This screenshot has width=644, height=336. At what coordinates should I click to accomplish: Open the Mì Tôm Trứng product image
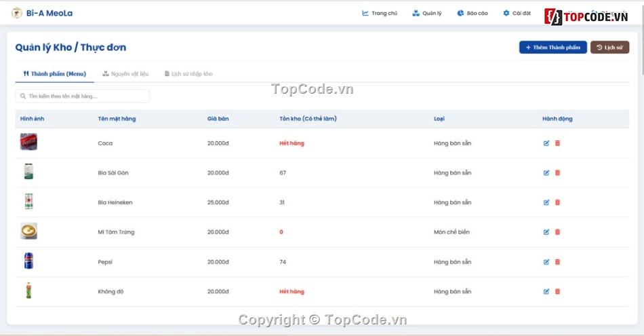tap(28, 231)
